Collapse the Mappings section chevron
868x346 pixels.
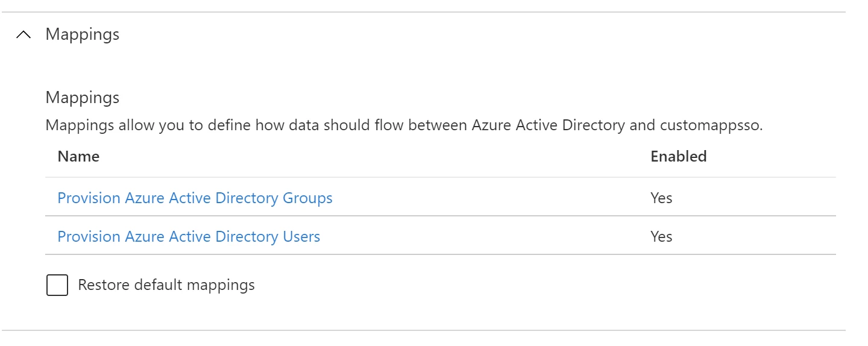click(24, 35)
